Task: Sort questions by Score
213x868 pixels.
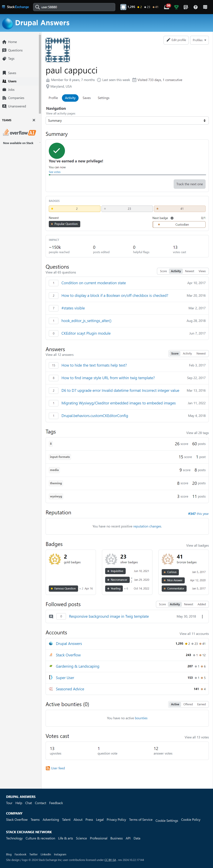Action: coord(163,271)
